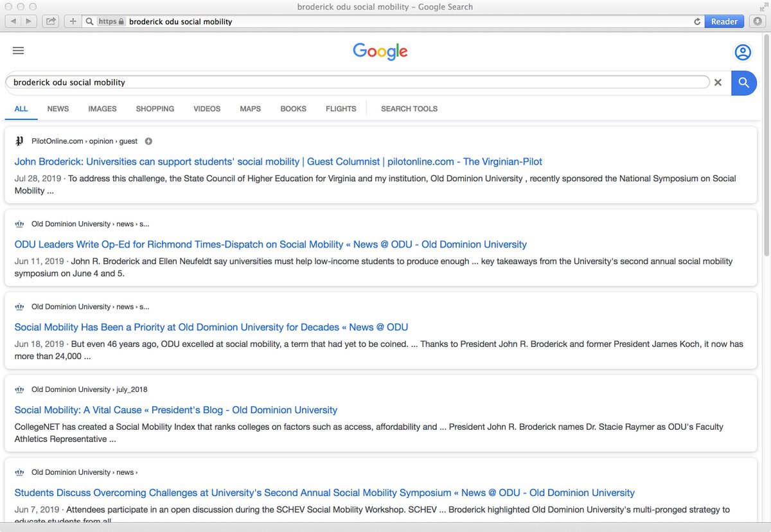771x532 pixels.
Task: Open the VIDEOS tab
Action: coord(207,109)
